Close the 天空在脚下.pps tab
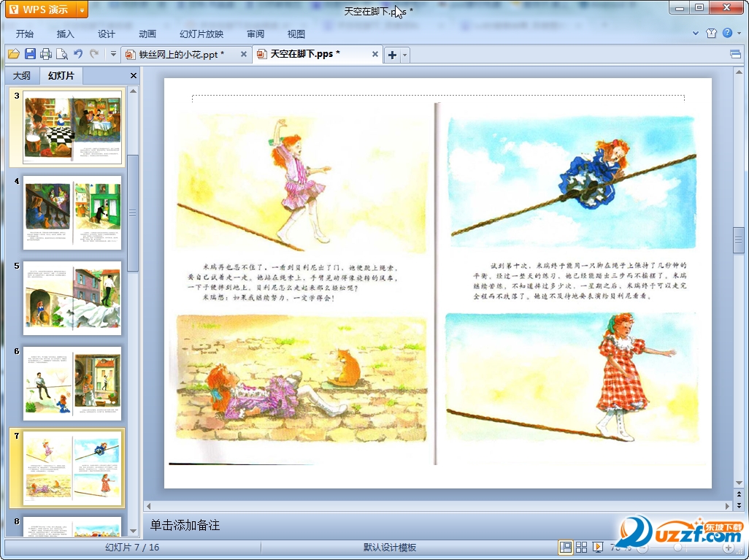The height and width of the screenshot is (560, 749). pyautogui.click(x=375, y=54)
